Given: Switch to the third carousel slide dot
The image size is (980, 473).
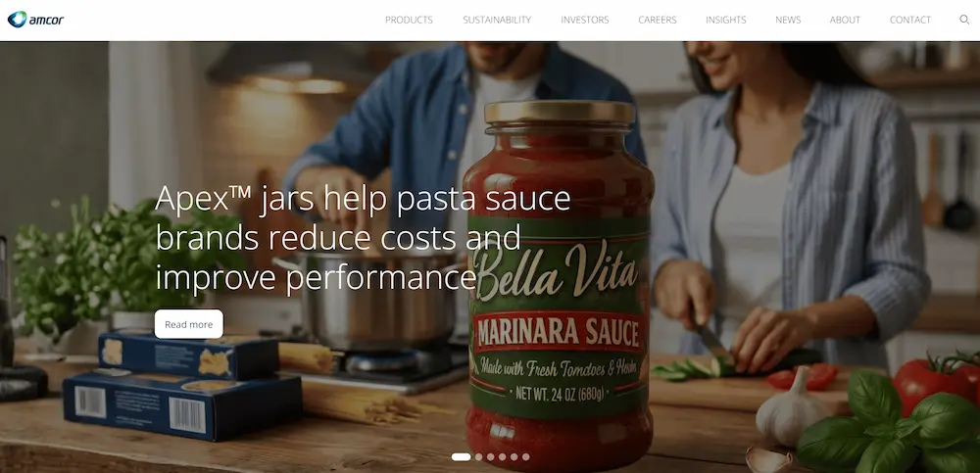Looking at the screenshot, I should [491, 456].
